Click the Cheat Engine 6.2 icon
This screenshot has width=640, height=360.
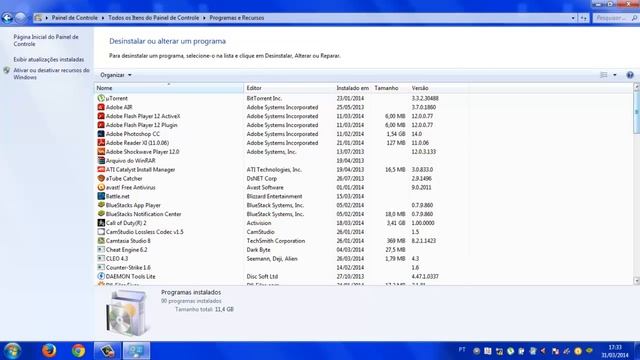(x=101, y=249)
